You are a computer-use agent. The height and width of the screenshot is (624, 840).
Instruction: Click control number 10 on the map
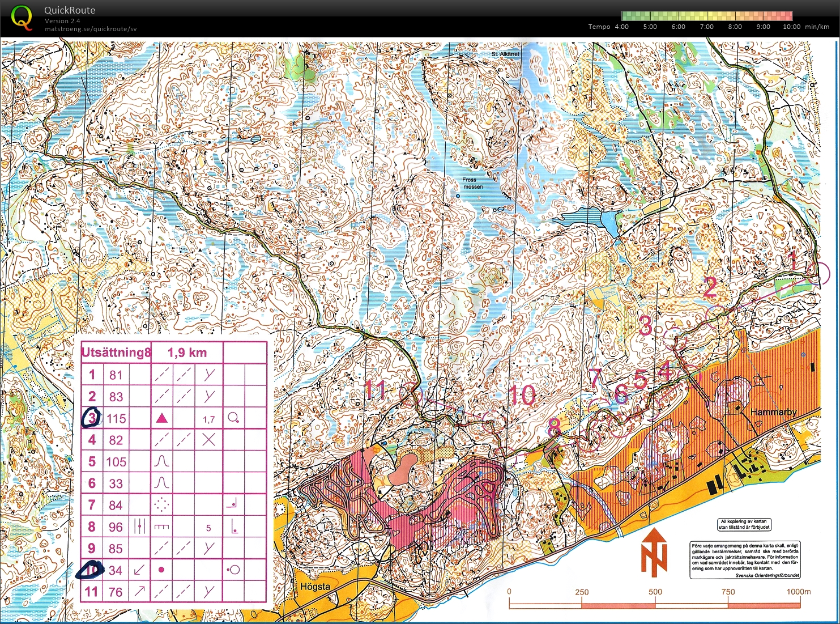tap(522, 395)
